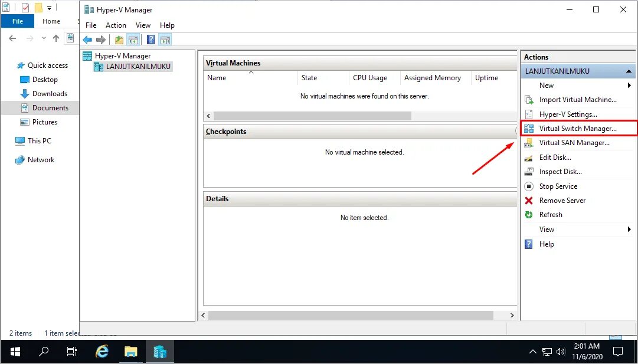Click the Virtual Switch Manager icon

tap(529, 129)
